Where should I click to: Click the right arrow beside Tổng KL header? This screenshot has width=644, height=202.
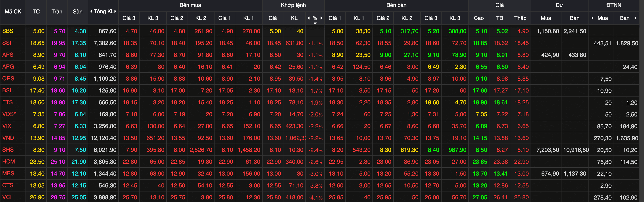tap(115, 11)
